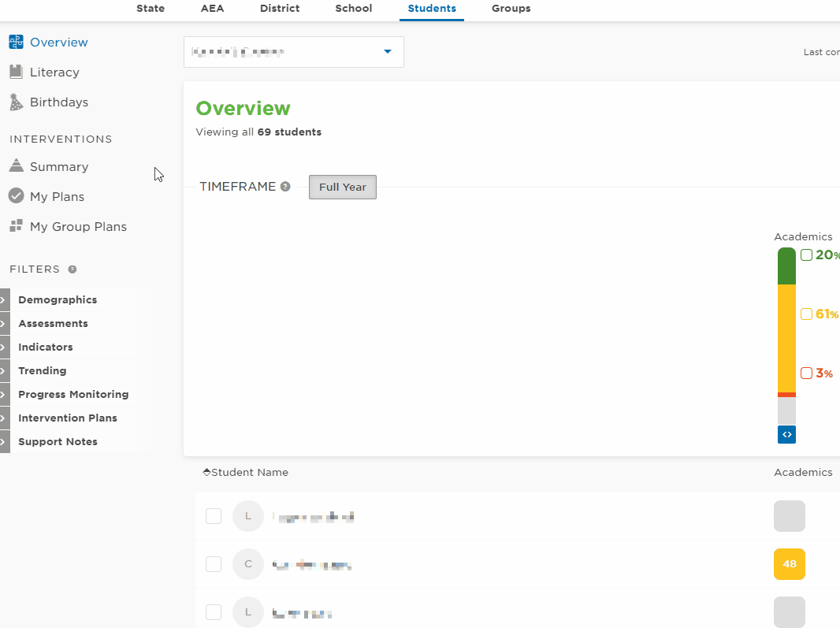Click the blue expand arrows under Academics bar
Screen dimensions: 840x628
point(786,434)
